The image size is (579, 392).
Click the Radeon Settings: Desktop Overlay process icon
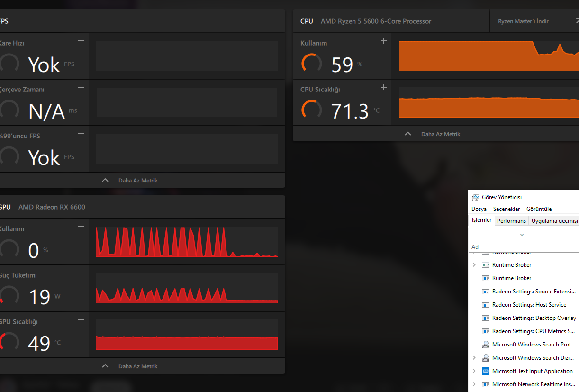pos(485,318)
